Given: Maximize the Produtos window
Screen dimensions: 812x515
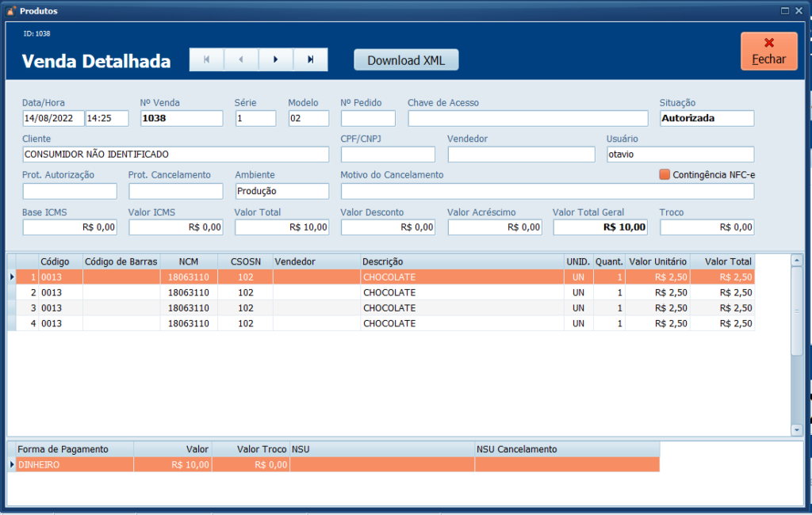Looking at the screenshot, I should pos(785,10).
